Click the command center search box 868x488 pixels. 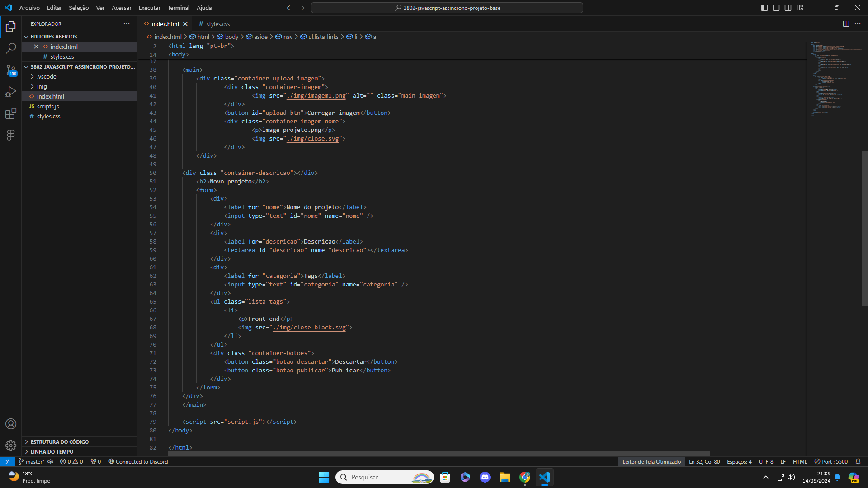[x=447, y=8]
